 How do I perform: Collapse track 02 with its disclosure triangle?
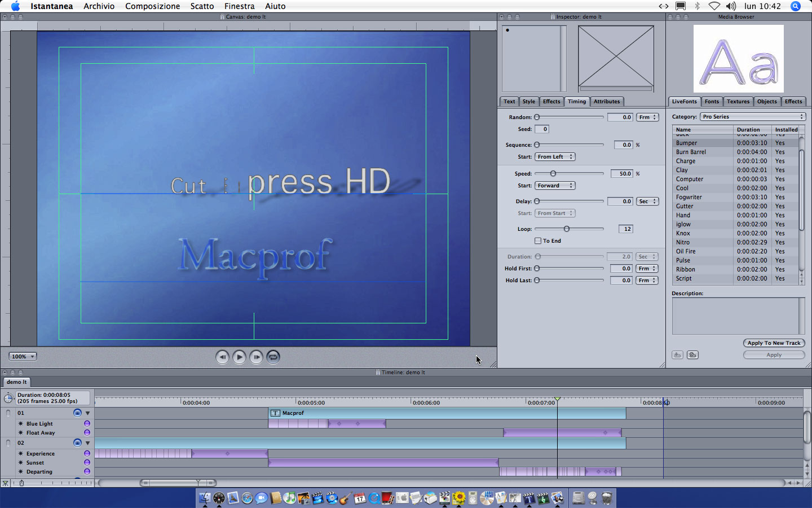click(88, 443)
